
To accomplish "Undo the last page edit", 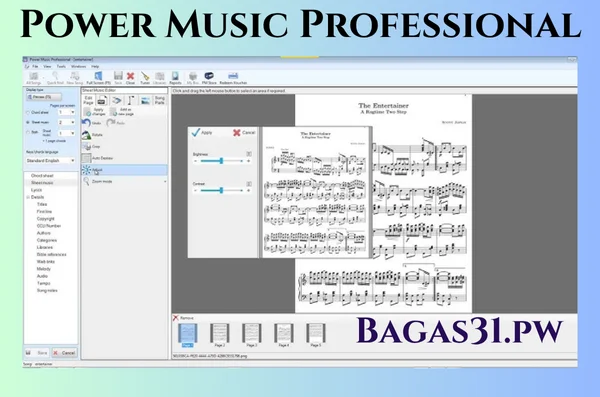I will [91, 123].
